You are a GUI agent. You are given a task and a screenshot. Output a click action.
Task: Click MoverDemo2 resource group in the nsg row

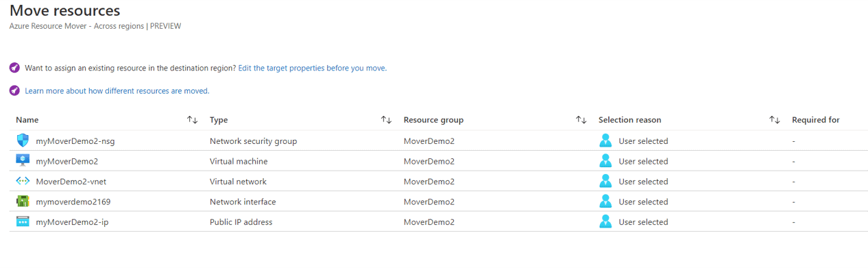(x=429, y=141)
